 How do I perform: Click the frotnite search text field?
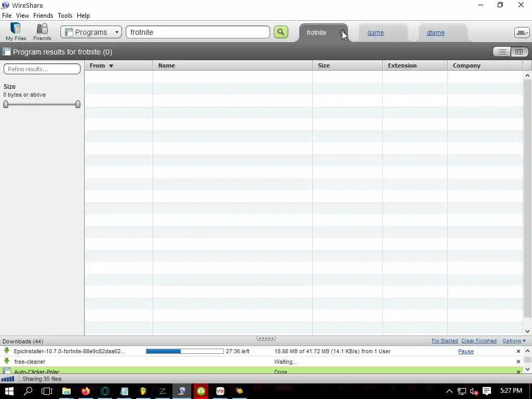tap(198, 32)
